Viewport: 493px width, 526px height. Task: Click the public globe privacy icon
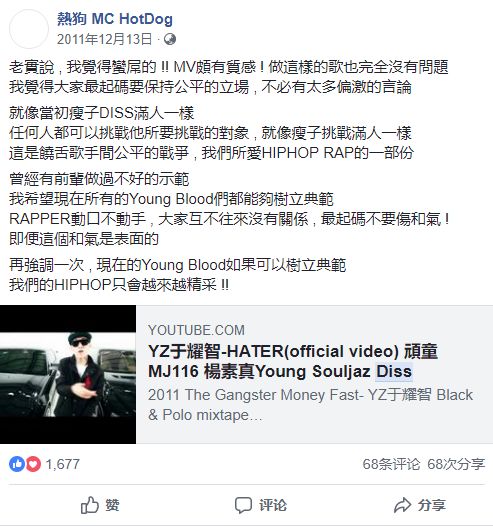pyautogui.click(x=170, y=39)
